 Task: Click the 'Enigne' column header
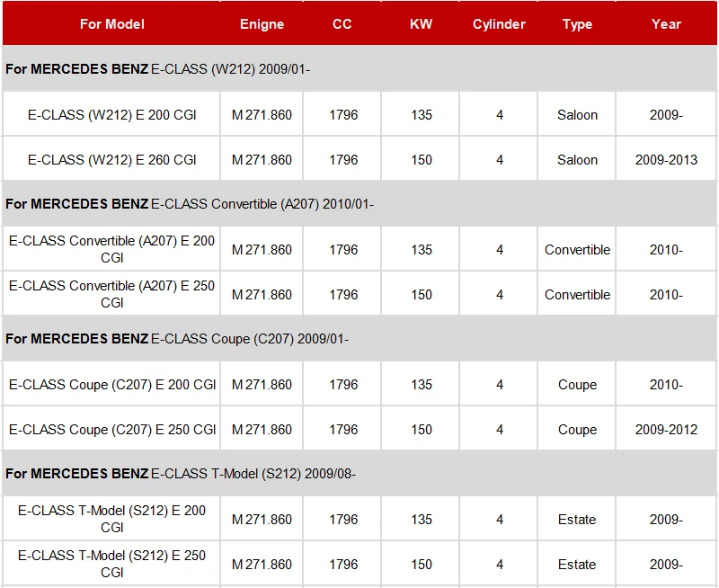pyautogui.click(x=262, y=24)
